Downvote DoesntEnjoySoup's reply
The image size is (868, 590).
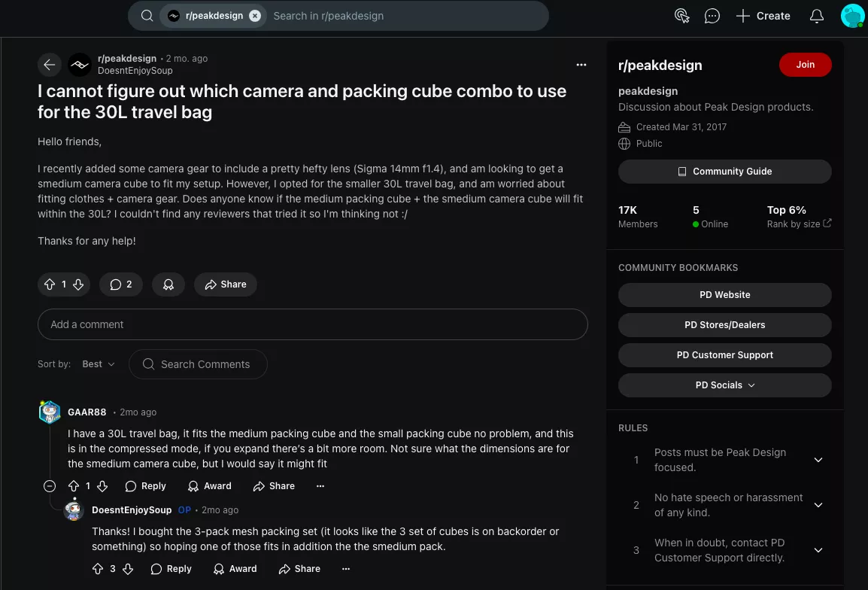pyautogui.click(x=128, y=569)
